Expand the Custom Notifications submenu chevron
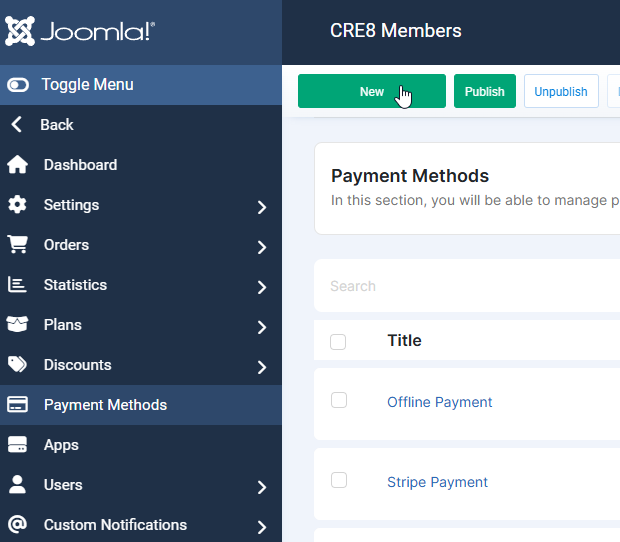 point(262,527)
